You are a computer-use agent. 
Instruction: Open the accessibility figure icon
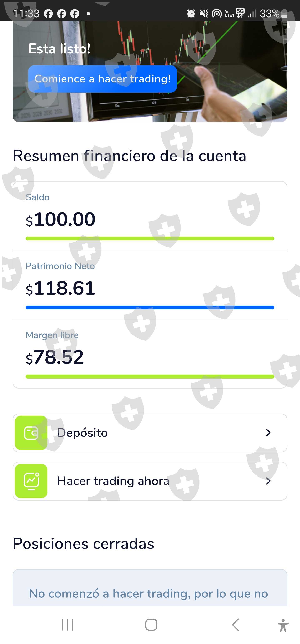[283, 625]
